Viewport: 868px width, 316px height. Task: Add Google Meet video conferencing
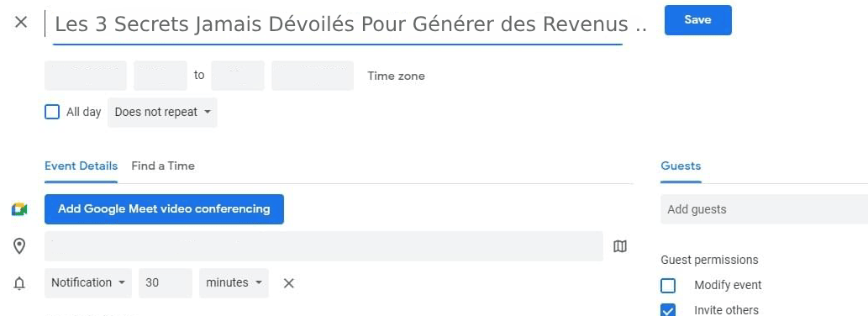[165, 209]
